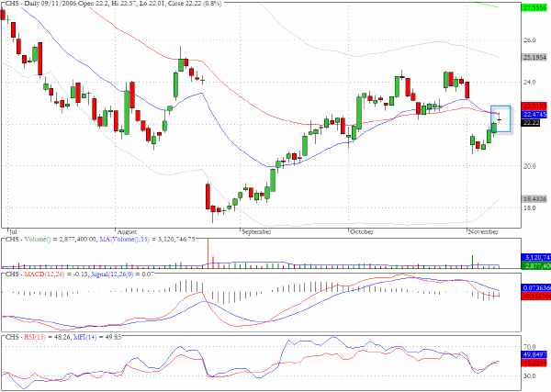Image resolution: width=551 pixels, height=392 pixels.
Task: Click the 70.0 RSI axis level
Action: point(530,347)
